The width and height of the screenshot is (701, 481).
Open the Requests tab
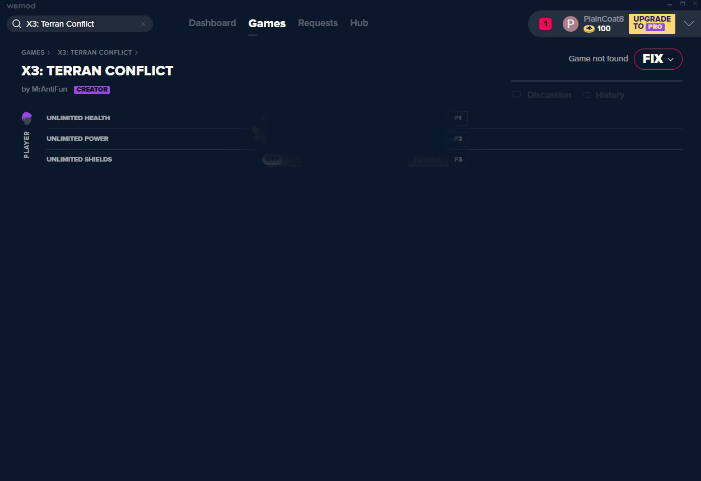click(x=318, y=23)
